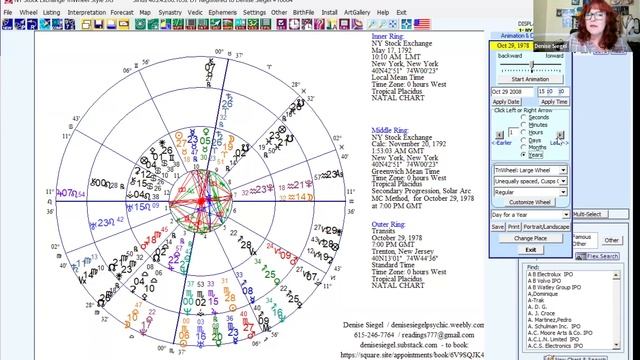Click the date input field showing Oct 29 2008
640x360 pixels.
point(512,91)
